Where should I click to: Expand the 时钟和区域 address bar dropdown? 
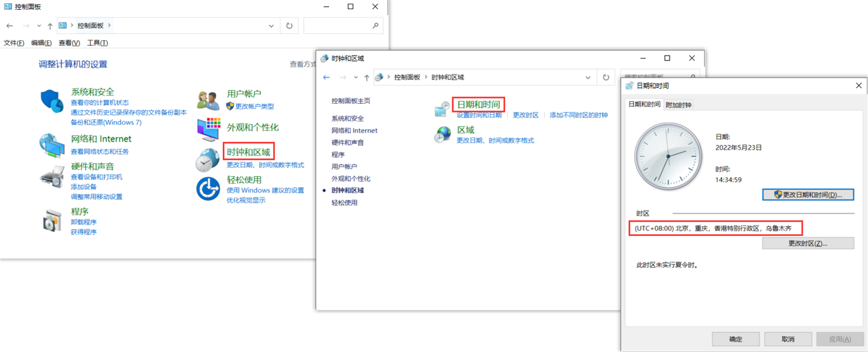588,78
